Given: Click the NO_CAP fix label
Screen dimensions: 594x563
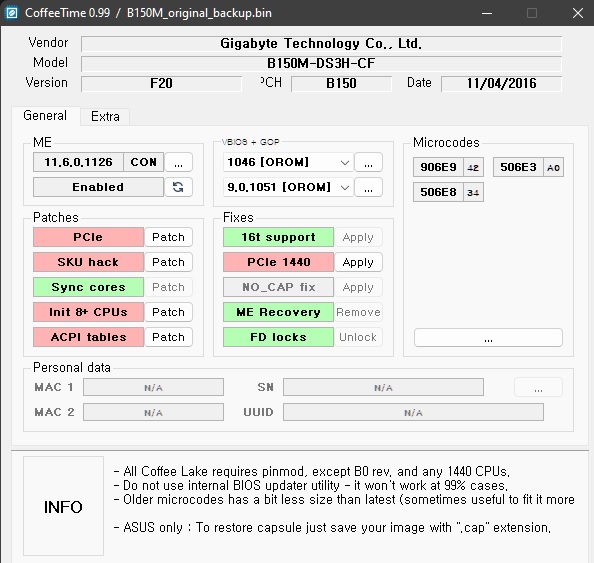Looking at the screenshot, I should coord(278,287).
